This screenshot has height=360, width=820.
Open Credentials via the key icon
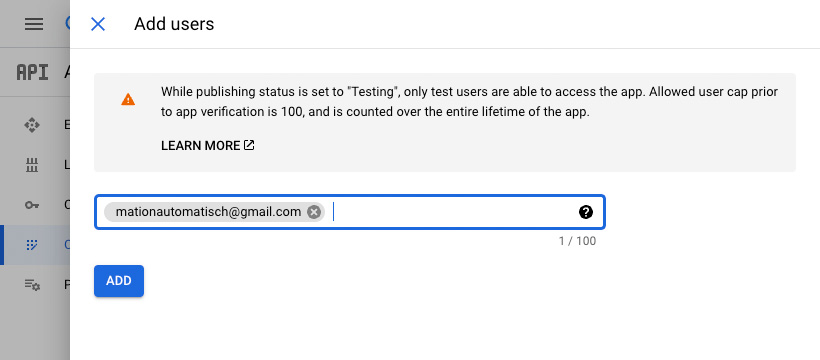(x=32, y=205)
